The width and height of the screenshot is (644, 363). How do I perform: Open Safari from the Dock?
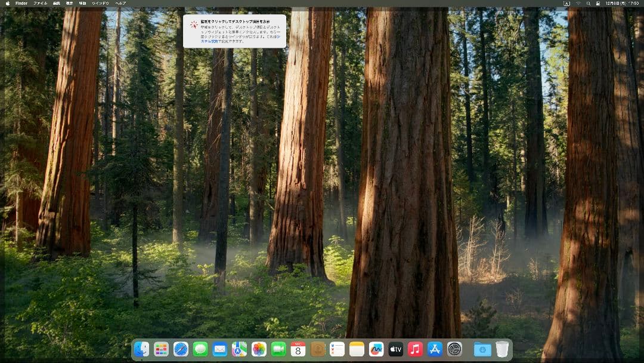click(x=178, y=349)
